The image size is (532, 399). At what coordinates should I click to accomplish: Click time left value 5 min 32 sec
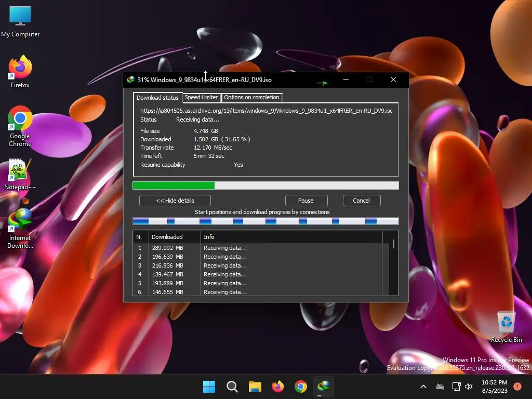[x=209, y=156]
